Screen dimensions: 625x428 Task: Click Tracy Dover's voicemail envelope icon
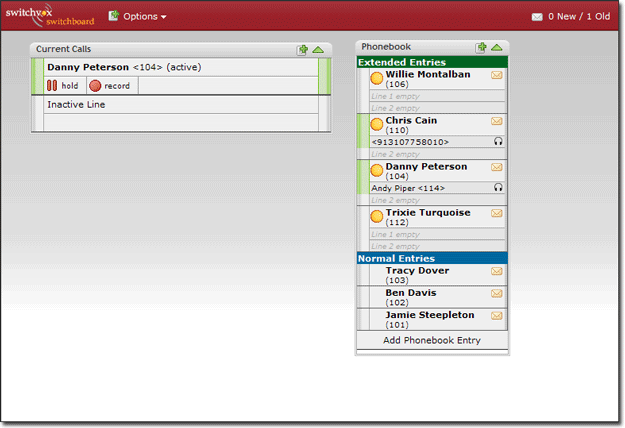[496, 271]
